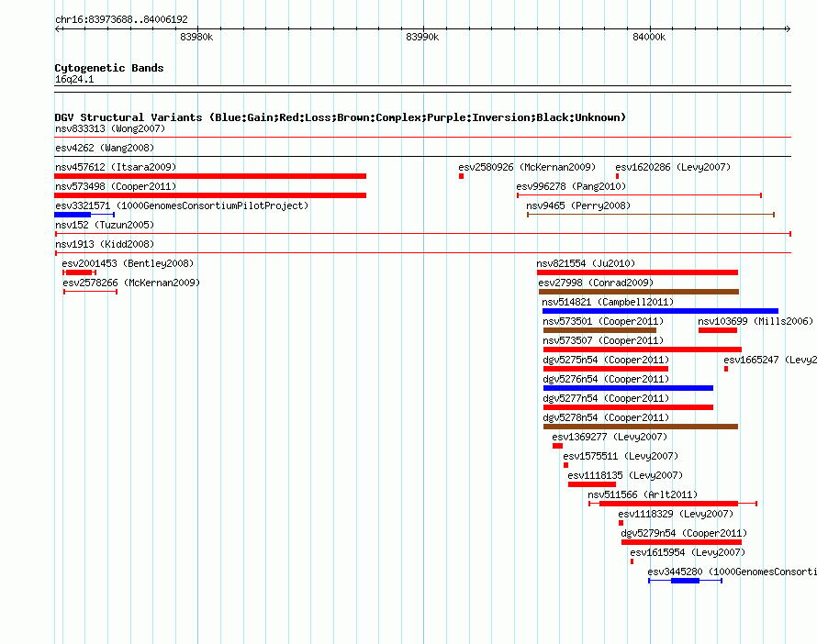Click the Cytogenetic Bands track title
The height and width of the screenshot is (644, 817).
(109, 68)
